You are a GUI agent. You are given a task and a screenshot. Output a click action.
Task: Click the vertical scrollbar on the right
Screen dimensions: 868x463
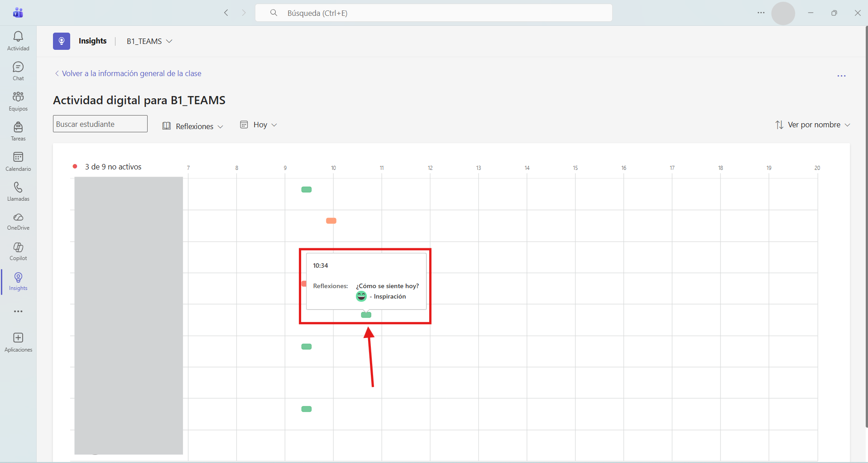tap(866, 227)
